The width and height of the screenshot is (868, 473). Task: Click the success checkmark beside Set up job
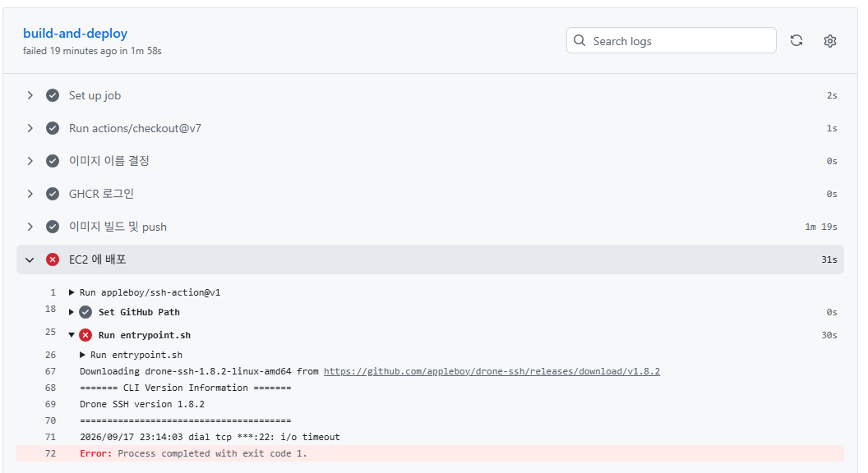click(x=53, y=95)
